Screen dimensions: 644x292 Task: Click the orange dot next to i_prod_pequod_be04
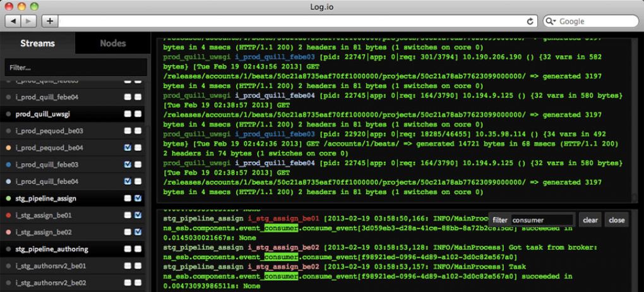click(x=8, y=148)
